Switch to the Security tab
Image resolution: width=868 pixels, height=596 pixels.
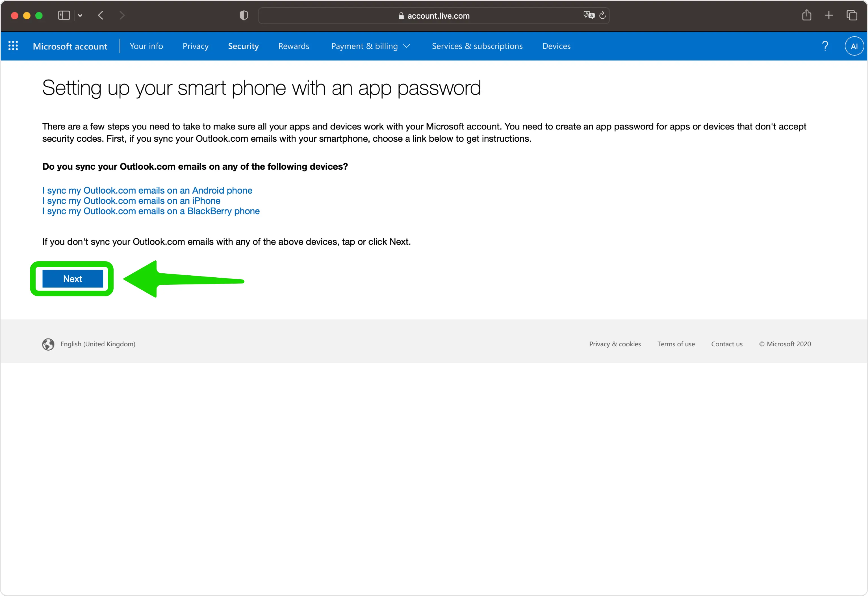(243, 46)
